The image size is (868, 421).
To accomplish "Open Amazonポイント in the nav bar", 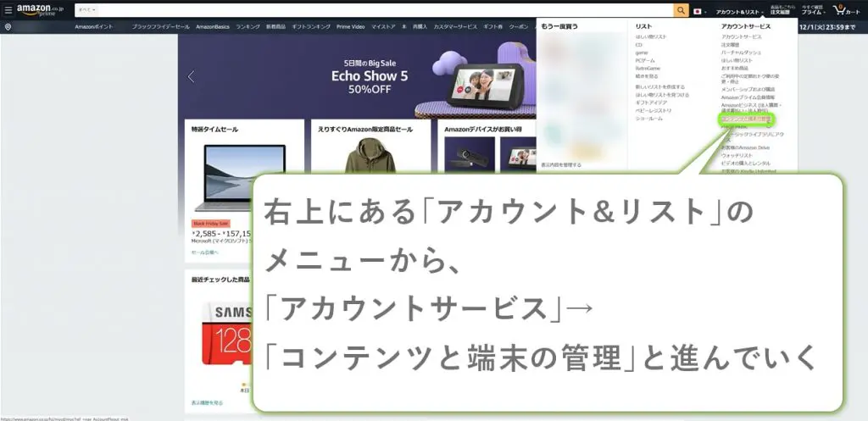I will point(93,26).
